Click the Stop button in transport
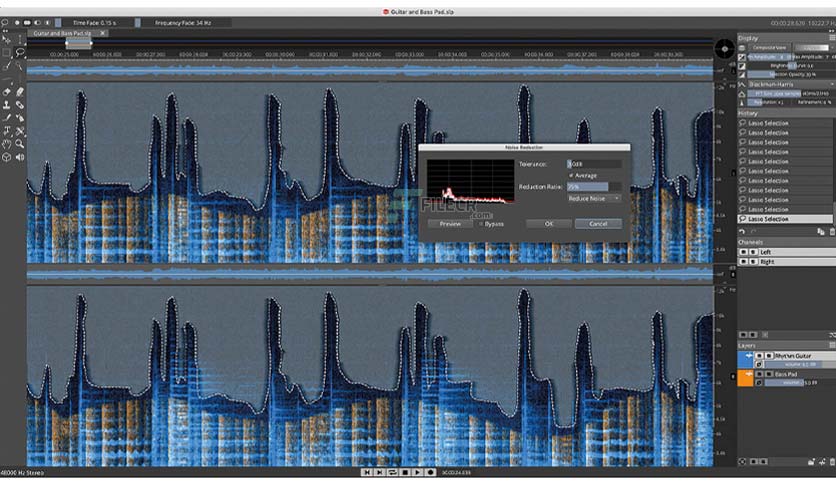 coord(405,472)
